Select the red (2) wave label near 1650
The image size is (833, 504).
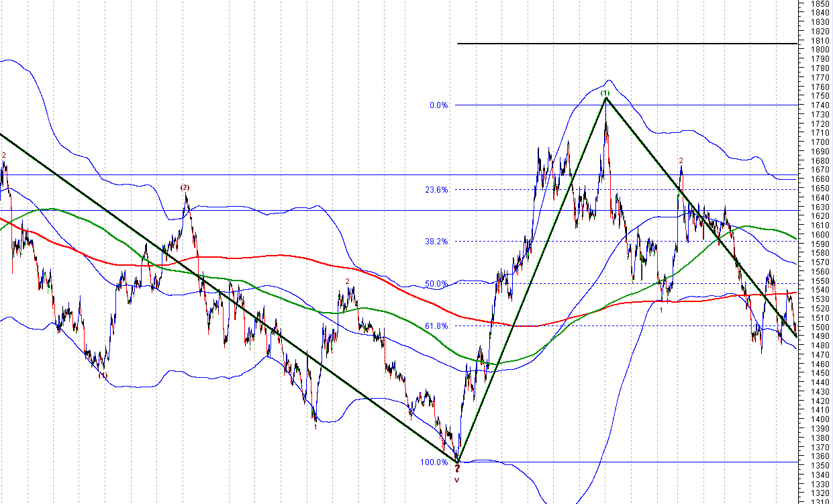(x=185, y=187)
